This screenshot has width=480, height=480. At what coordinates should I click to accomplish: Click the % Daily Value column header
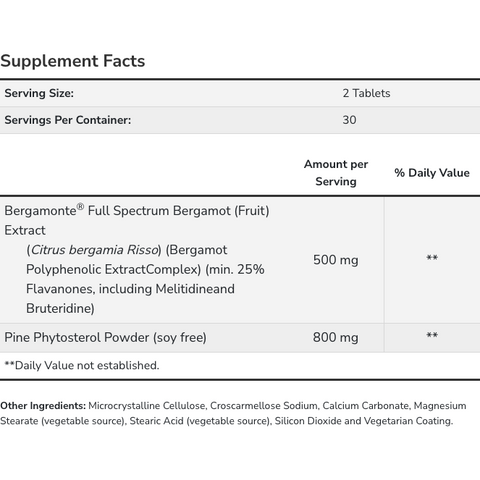[x=432, y=173]
